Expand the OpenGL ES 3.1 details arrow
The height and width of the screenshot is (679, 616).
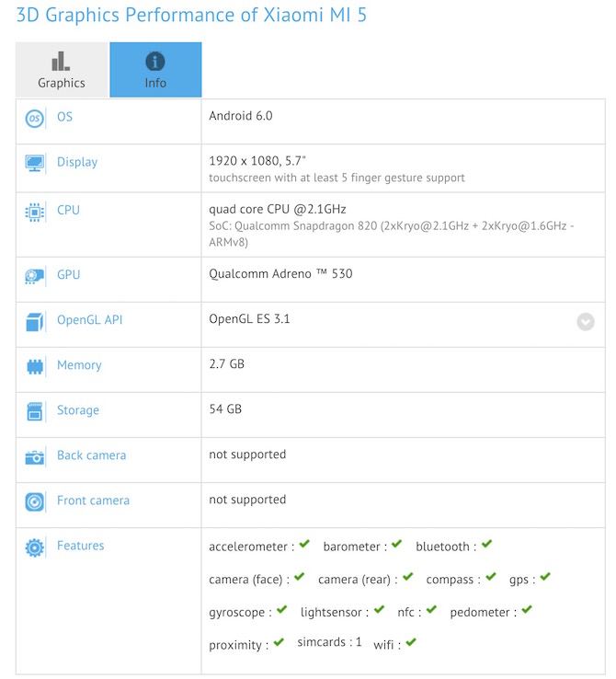586,322
